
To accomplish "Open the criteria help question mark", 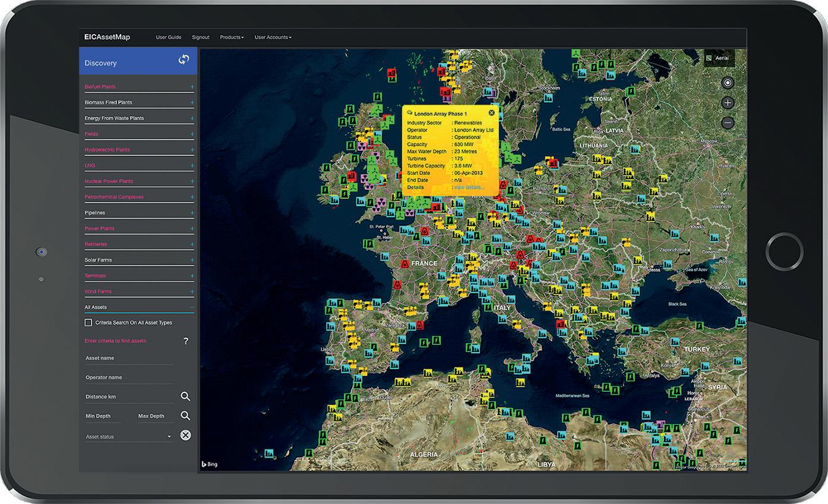I will (x=185, y=341).
